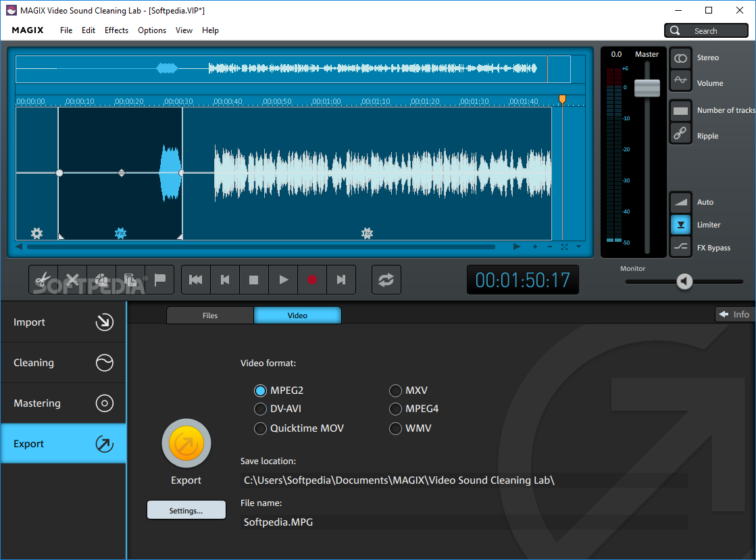Screen dimensions: 756x560
Task: Toggle loop playback mode
Action: coord(386,280)
